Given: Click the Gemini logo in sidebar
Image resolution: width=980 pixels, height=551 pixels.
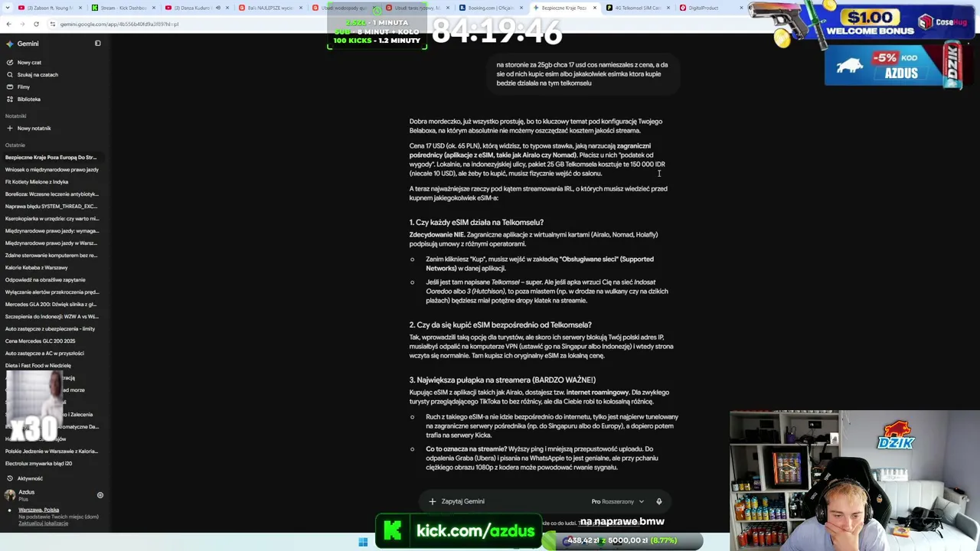Looking at the screenshot, I should 10,44.
